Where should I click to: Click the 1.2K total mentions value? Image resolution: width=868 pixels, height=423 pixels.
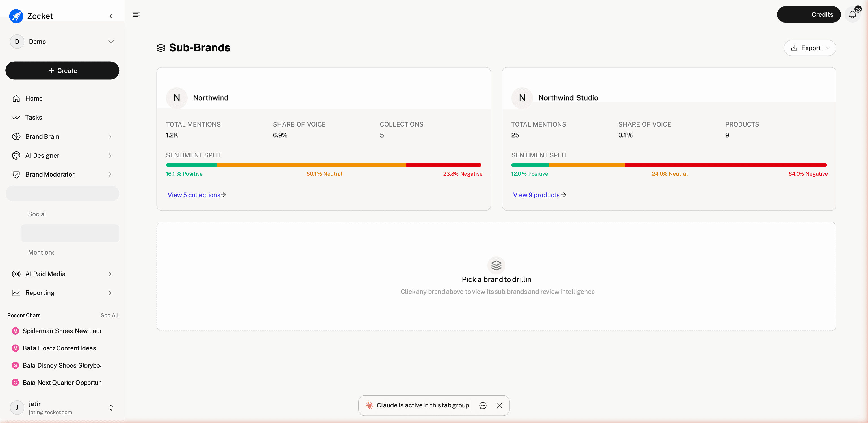(172, 135)
